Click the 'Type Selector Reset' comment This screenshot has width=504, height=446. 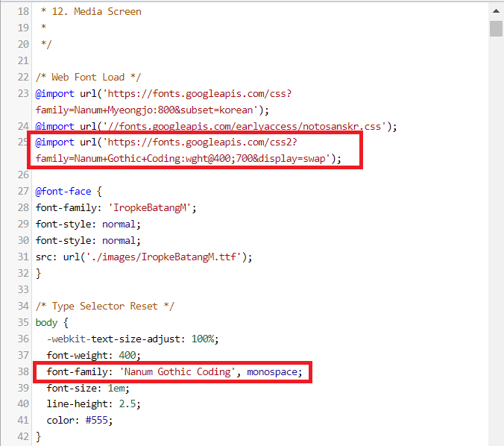105,306
